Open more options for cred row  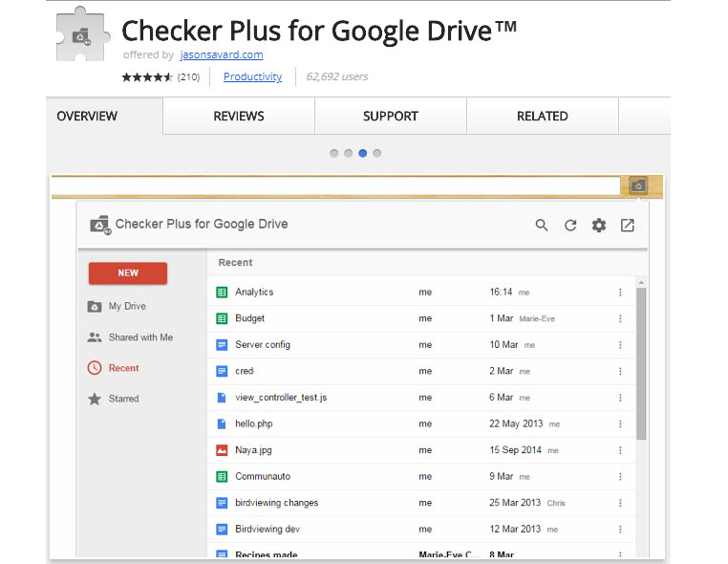coord(620,371)
